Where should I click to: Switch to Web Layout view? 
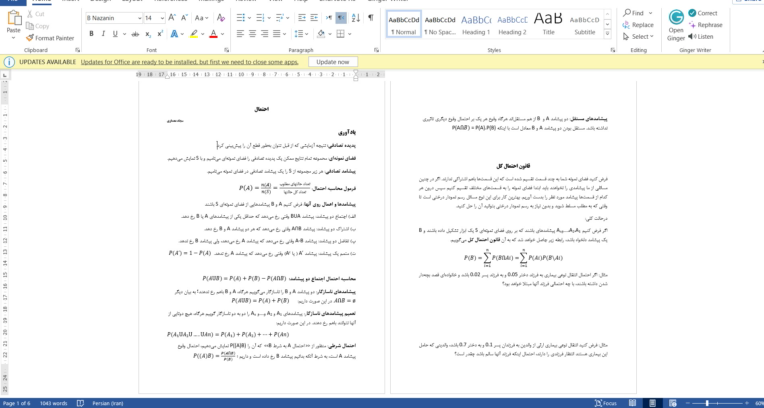tap(672, 403)
